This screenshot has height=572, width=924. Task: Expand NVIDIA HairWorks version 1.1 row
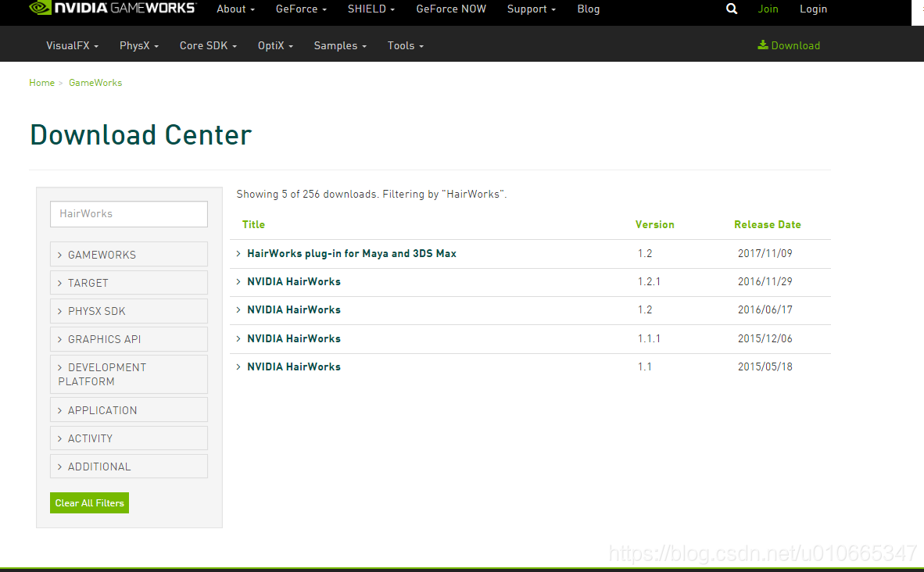click(x=293, y=366)
